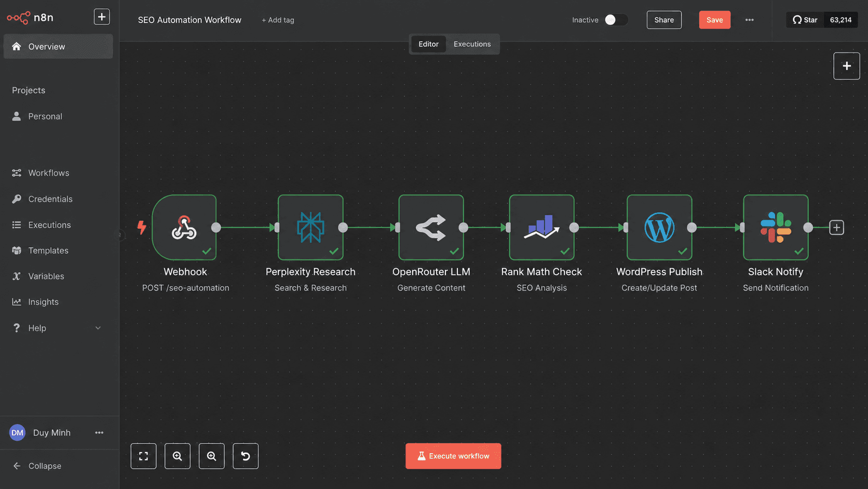The height and width of the screenshot is (489, 868).
Task: Add a tag to the workflow
Action: (278, 20)
